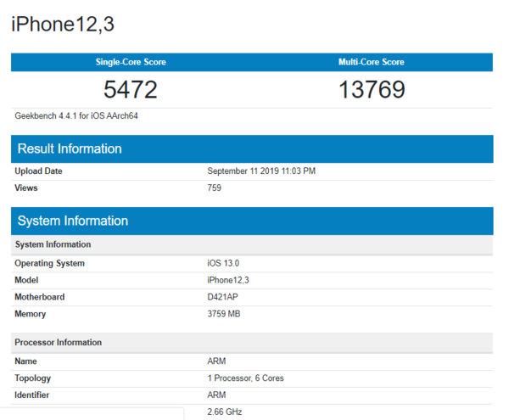The height and width of the screenshot is (420, 509).
Task: Click the Topology row label
Action: (33, 378)
